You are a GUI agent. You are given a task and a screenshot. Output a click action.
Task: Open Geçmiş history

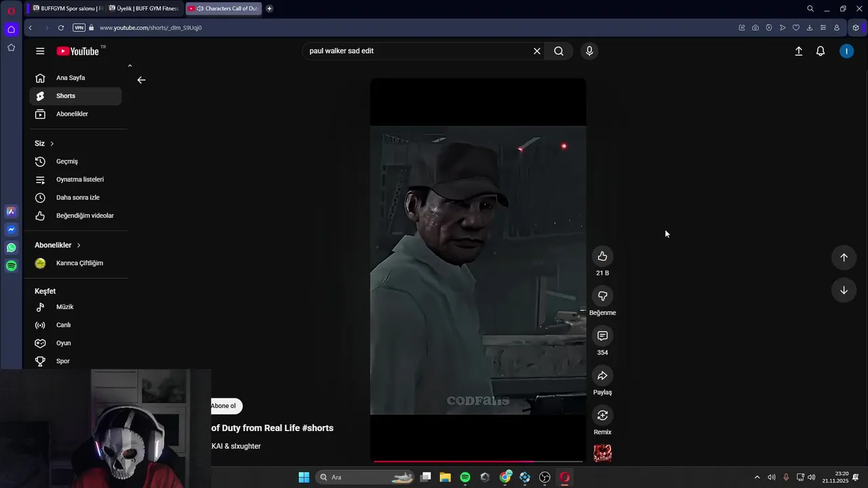(x=76, y=161)
